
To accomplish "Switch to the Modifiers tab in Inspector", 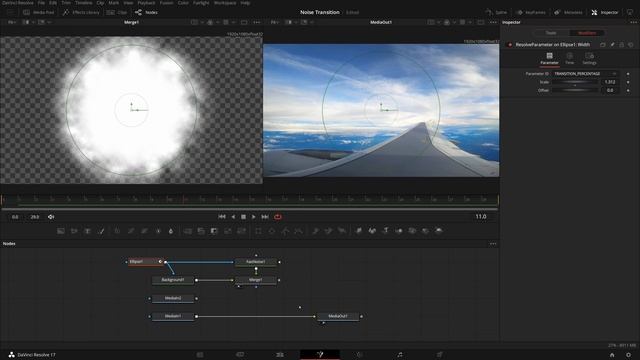I will point(587,33).
